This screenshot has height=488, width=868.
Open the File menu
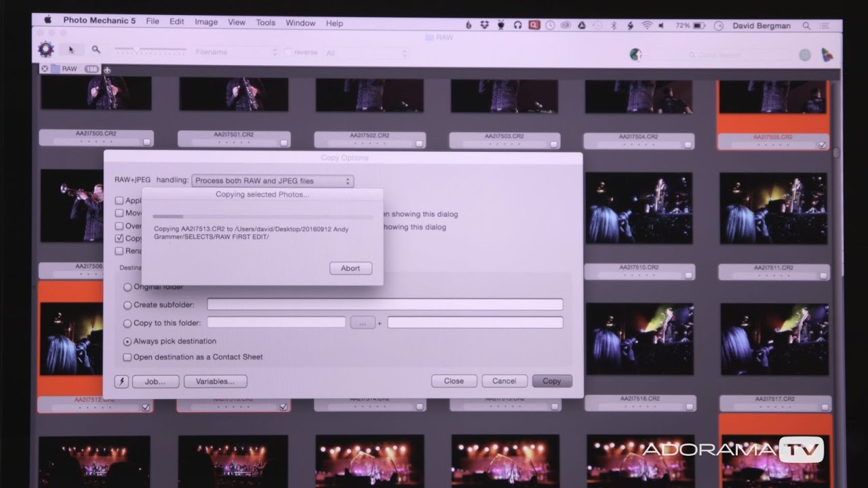click(x=153, y=22)
